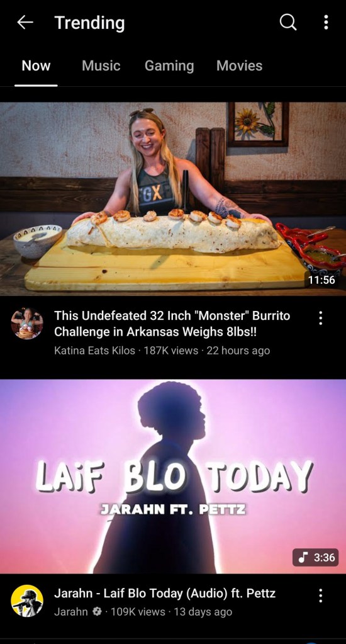The width and height of the screenshot is (346, 644).
Task: Expand options menu for the burrito video
Action: 321,318
